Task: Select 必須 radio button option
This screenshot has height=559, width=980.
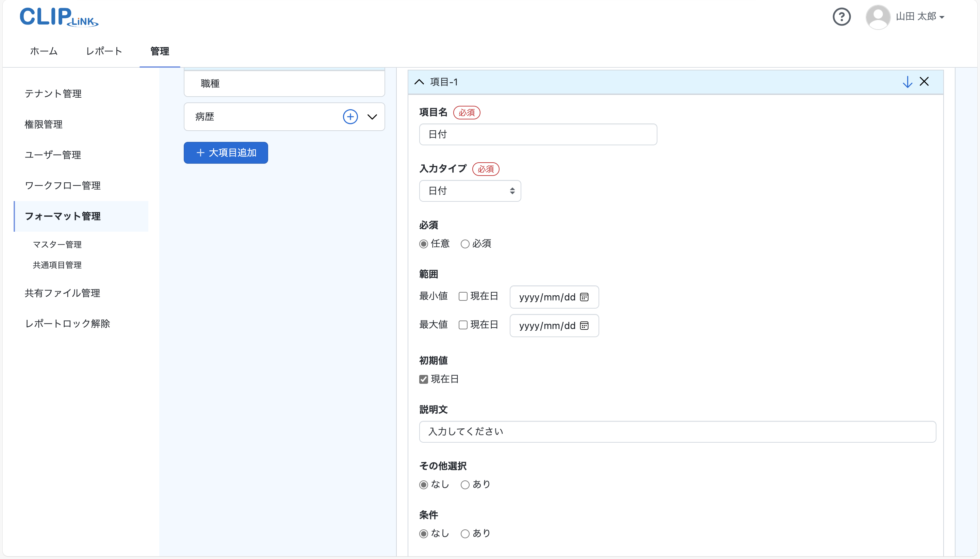Action: pos(465,244)
